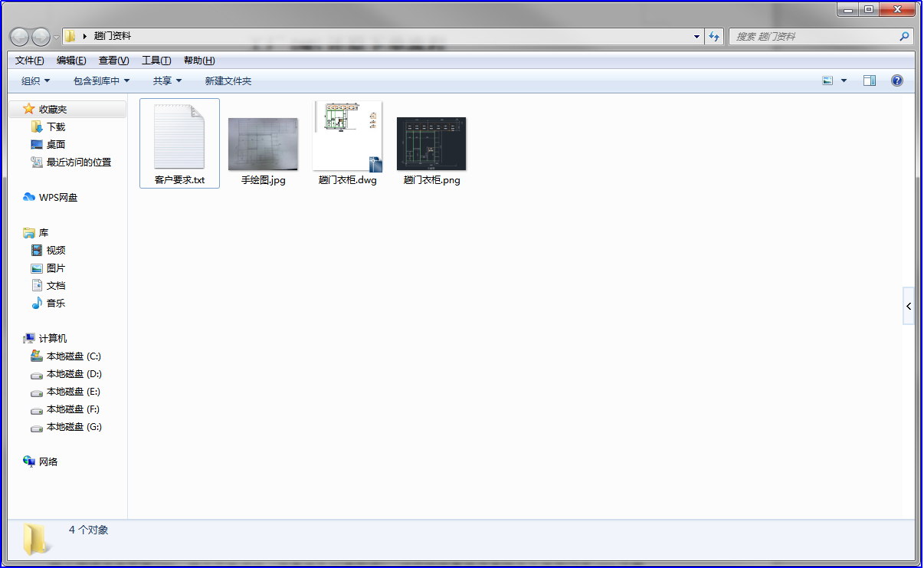Open WPS网盘 in sidebar
924x568 pixels.
58,198
